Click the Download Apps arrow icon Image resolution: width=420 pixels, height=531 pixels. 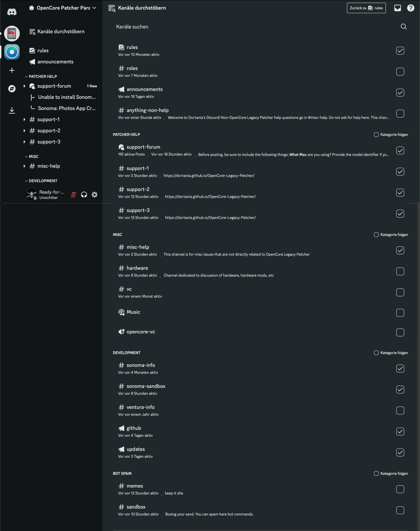click(12, 110)
